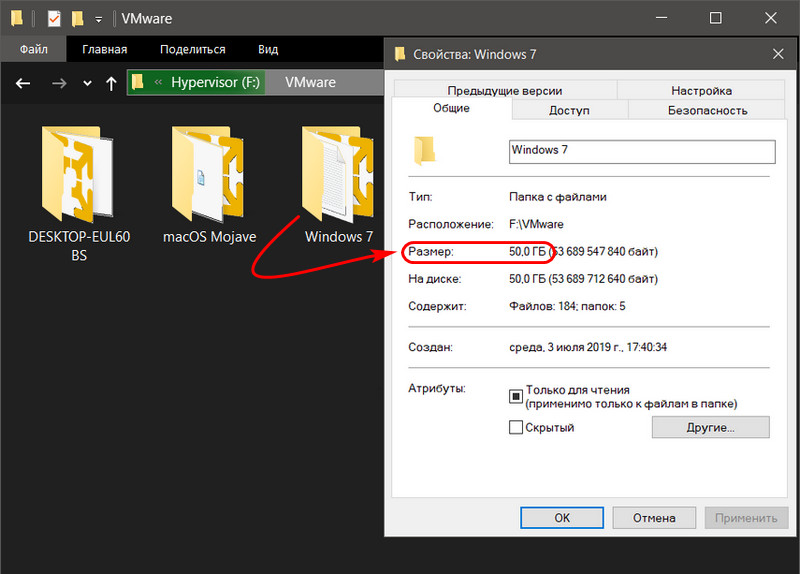Image resolution: width=800 pixels, height=574 pixels.
Task: Click the 'Папка с файлами' type value
Action: point(558,197)
